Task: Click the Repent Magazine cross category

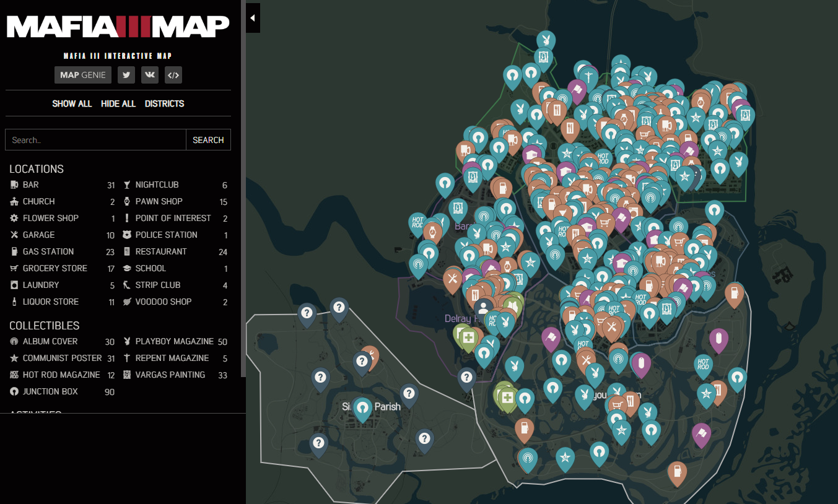Action: tap(175, 358)
